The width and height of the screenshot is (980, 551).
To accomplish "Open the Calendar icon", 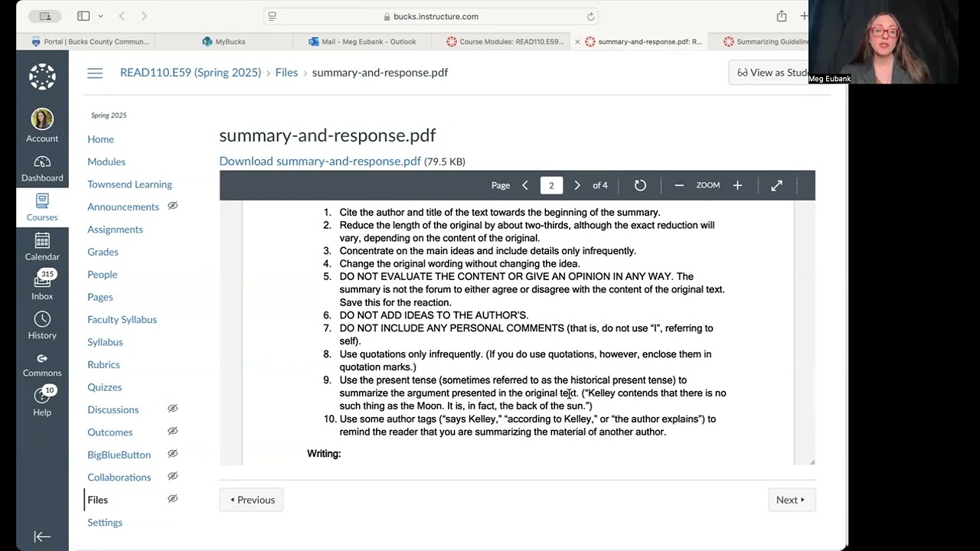I will (x=42, y=240).
